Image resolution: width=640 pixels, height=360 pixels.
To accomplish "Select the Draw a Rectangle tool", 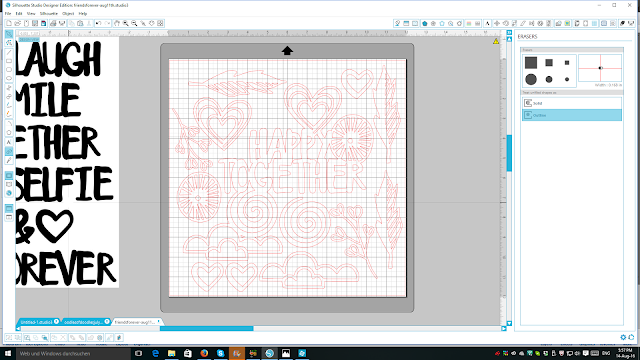I will (x=9, y=61).
